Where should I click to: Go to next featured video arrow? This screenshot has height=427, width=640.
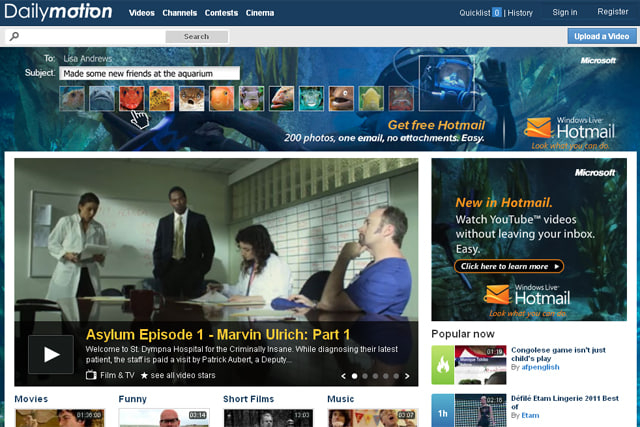(408, 376)
